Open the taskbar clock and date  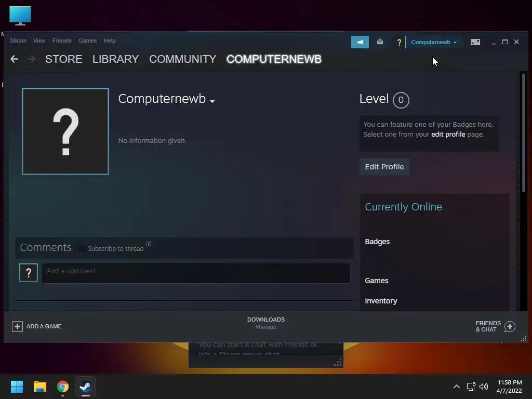pyautogui.click(x=509, y=387)
